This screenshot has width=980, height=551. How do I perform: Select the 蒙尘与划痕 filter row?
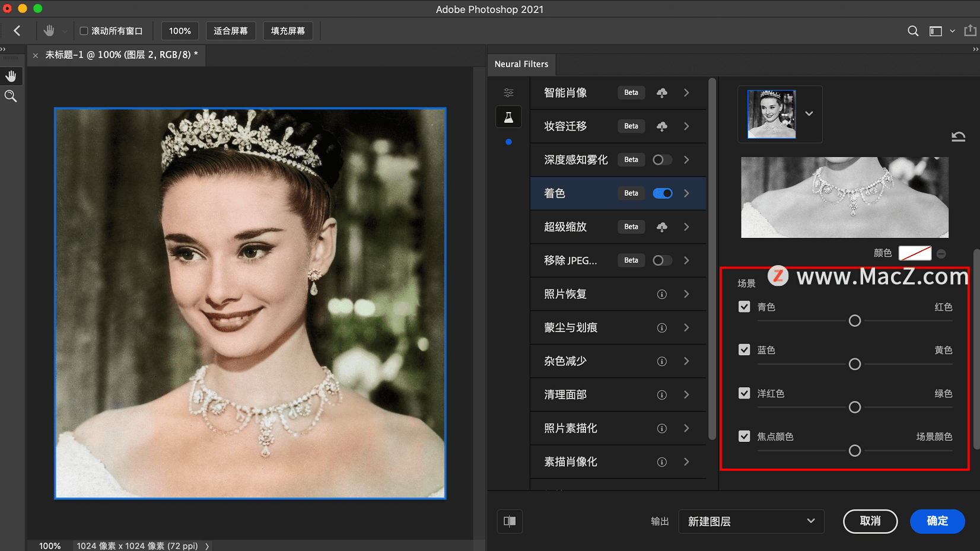[x=618, y=328]
